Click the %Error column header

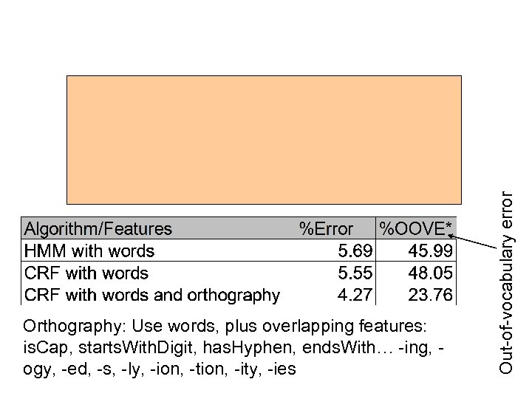coord(326,229)
